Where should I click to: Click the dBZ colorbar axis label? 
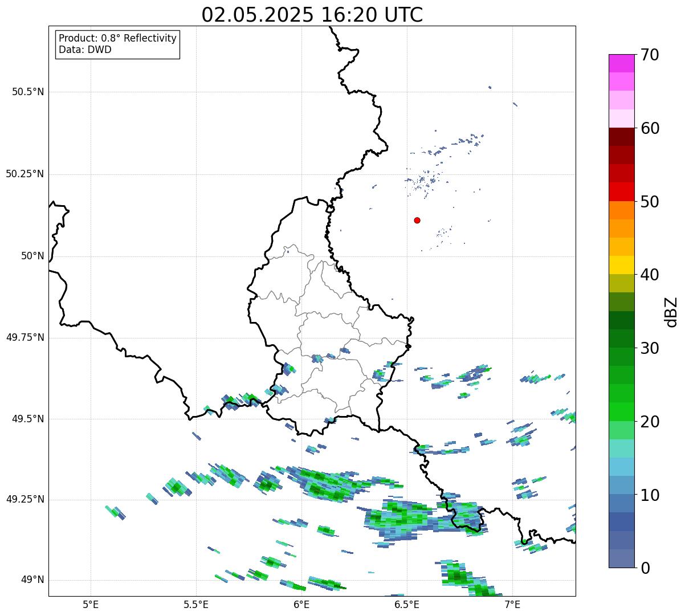point(671,312)
